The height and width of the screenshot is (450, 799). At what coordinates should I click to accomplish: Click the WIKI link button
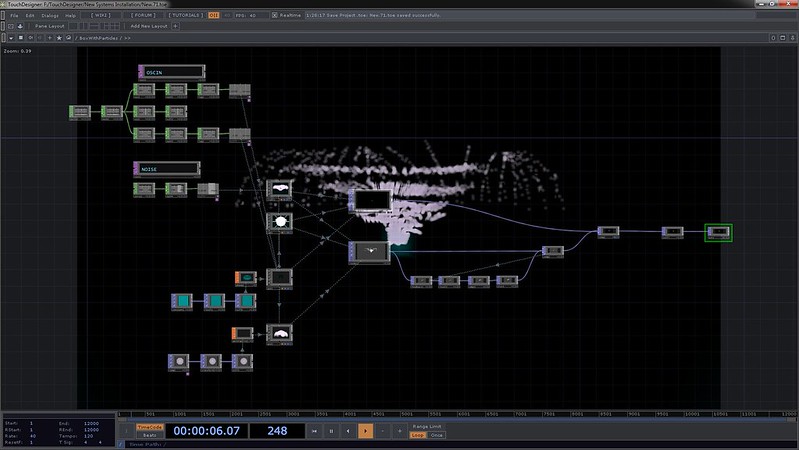tap(99, 16)
